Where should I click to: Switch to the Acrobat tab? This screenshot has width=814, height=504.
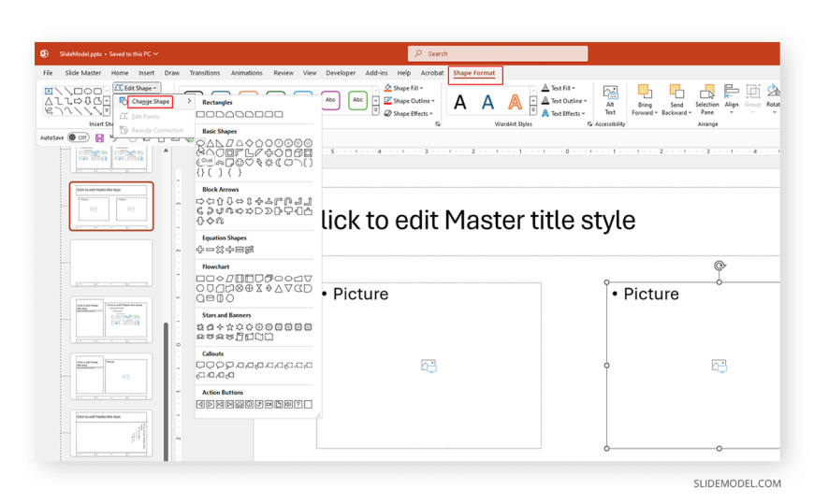(432, 73)
